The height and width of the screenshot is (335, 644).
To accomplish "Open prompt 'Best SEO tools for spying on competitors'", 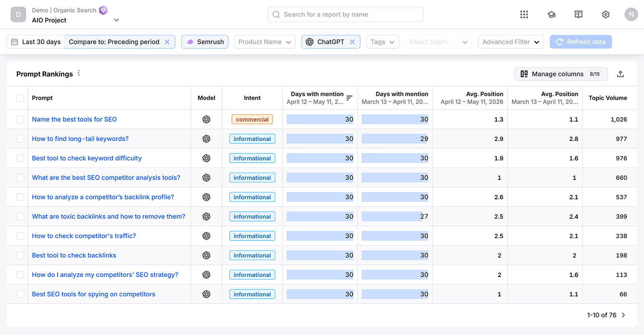I will point(94,294).
